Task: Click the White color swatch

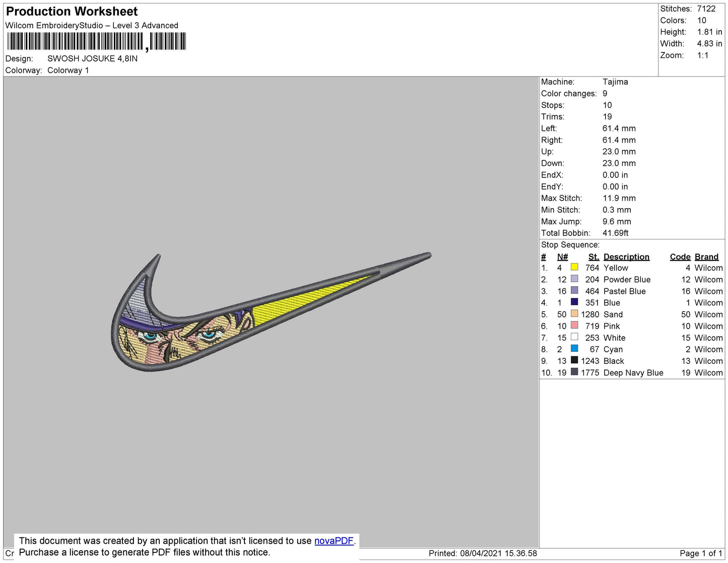Action: click(x=574, y=337)
